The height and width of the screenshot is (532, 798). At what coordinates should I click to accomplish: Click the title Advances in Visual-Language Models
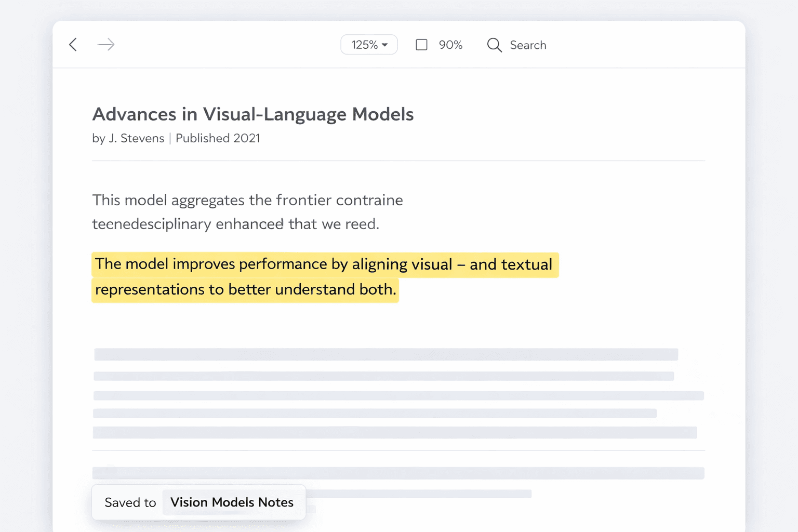pos(252,114)
